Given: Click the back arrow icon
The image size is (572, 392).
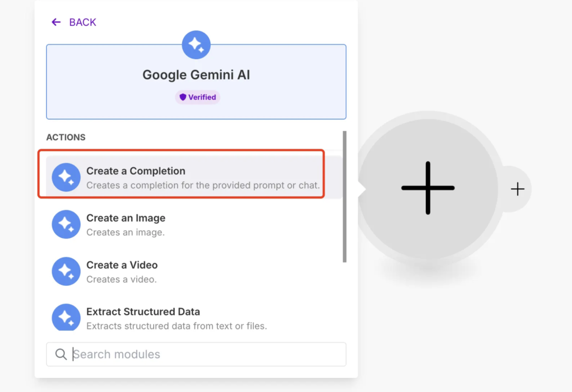Looking at the screenshot, I should coord(56,22).
